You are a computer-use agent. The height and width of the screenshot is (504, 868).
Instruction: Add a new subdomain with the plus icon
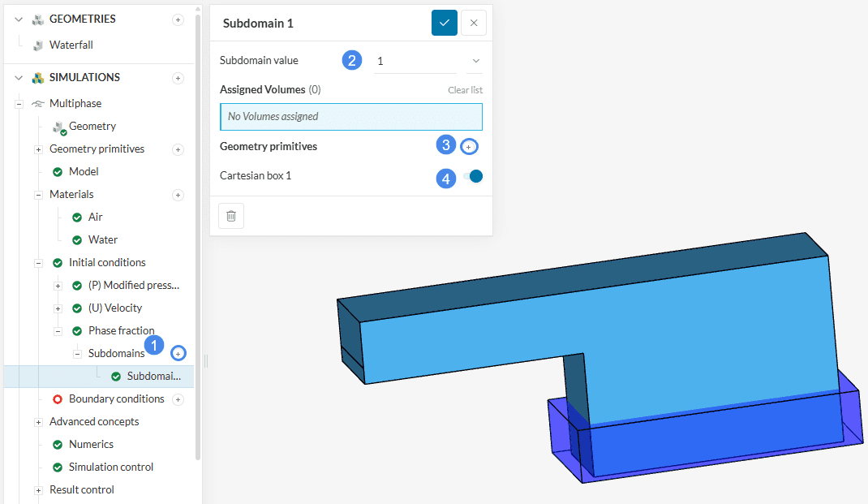pos(178,353)
